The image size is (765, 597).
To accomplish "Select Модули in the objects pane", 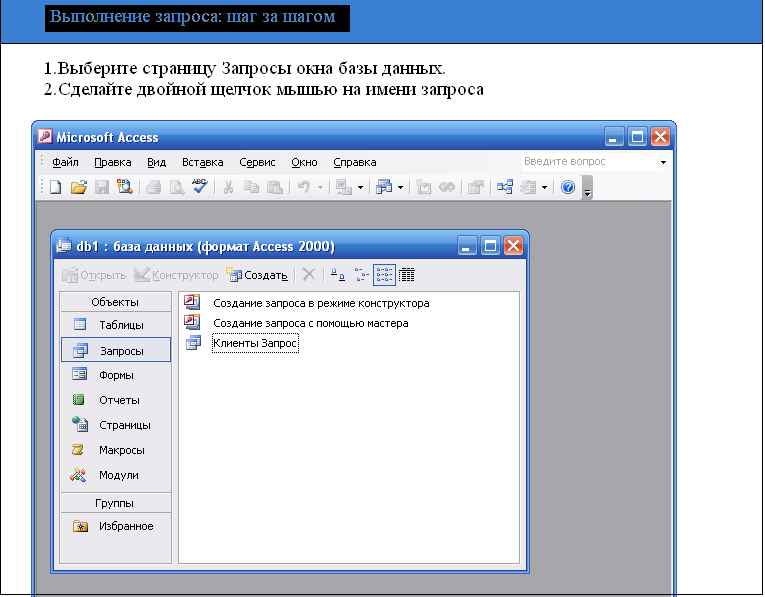I will (x=116, y=475).
